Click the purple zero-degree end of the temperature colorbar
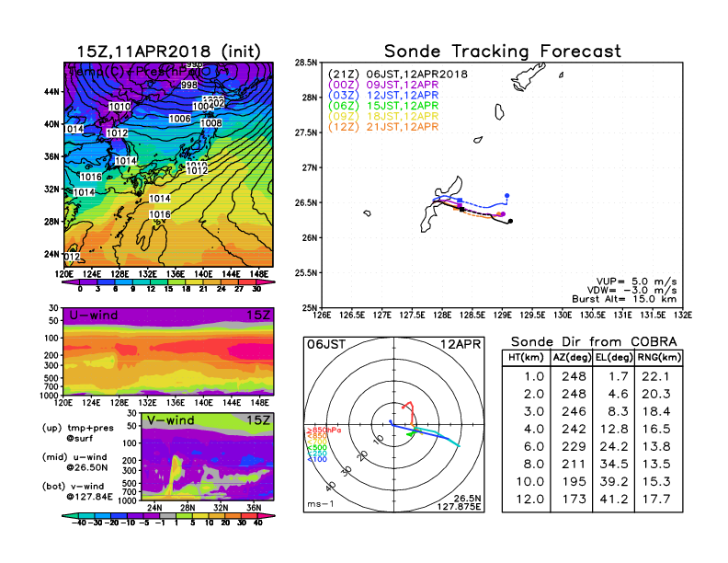Image resolution: width=728 pixels, height=563 pixels. [x=70, y=282]
